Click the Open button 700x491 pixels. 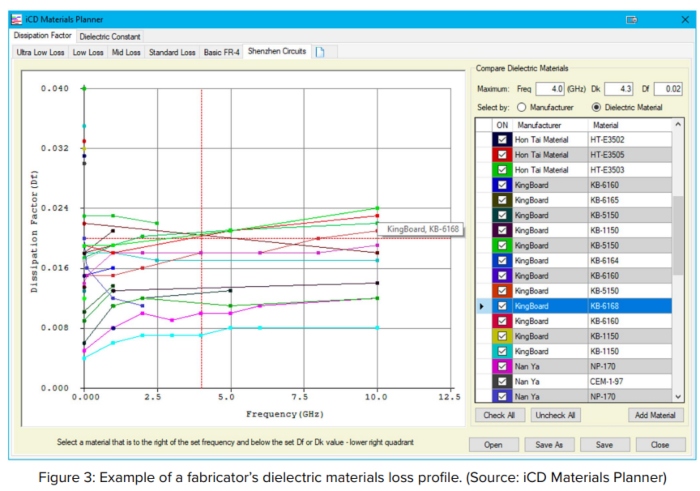click(x=493, y=445)
